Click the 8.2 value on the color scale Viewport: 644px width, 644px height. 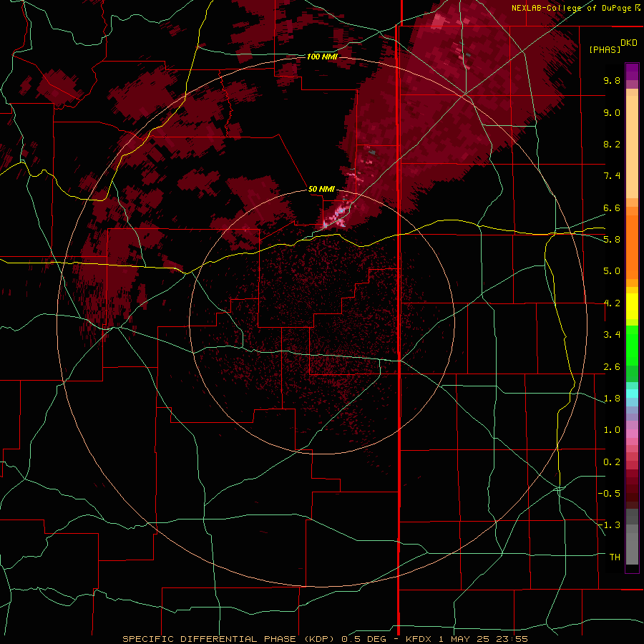[x=612, y=144]
